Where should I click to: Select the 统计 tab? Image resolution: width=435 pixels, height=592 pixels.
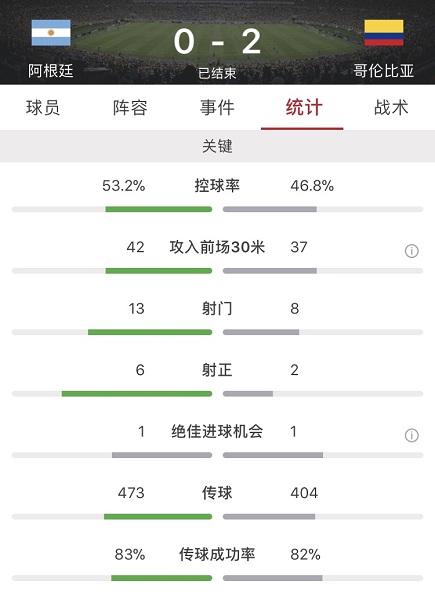tap(304, 108)
